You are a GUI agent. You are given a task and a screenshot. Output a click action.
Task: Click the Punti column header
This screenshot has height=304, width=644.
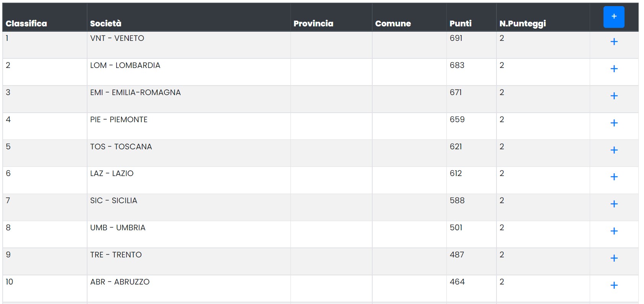461,24
